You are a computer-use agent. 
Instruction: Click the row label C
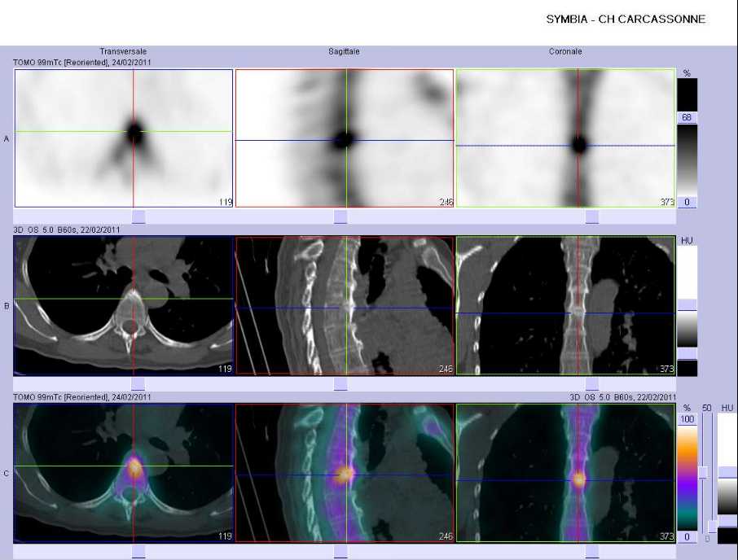(7, 474)
